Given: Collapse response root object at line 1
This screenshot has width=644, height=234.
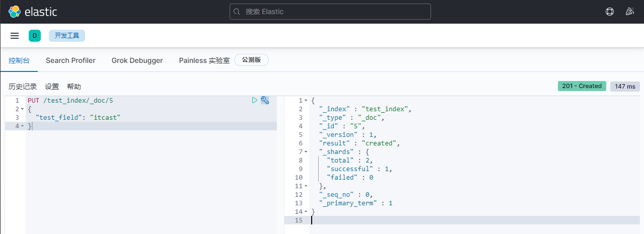Looking at the screenshot, I should [x=306, y=101].
